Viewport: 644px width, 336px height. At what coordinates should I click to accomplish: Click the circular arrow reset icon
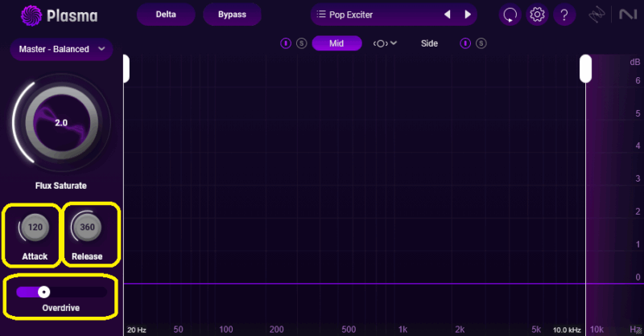(510, 14)
